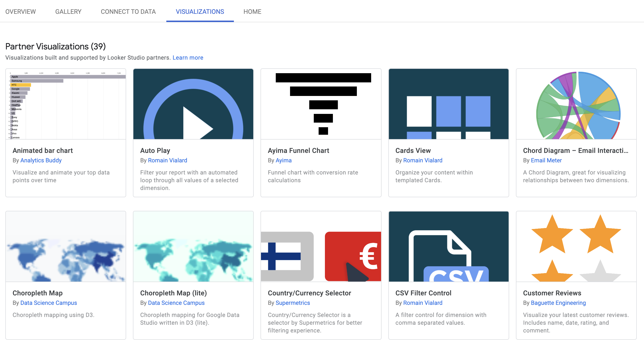The height and width of the screenshot is (347, 644).
Task: Click the Choropleth Map (lite) title
Action: [174, 293]
